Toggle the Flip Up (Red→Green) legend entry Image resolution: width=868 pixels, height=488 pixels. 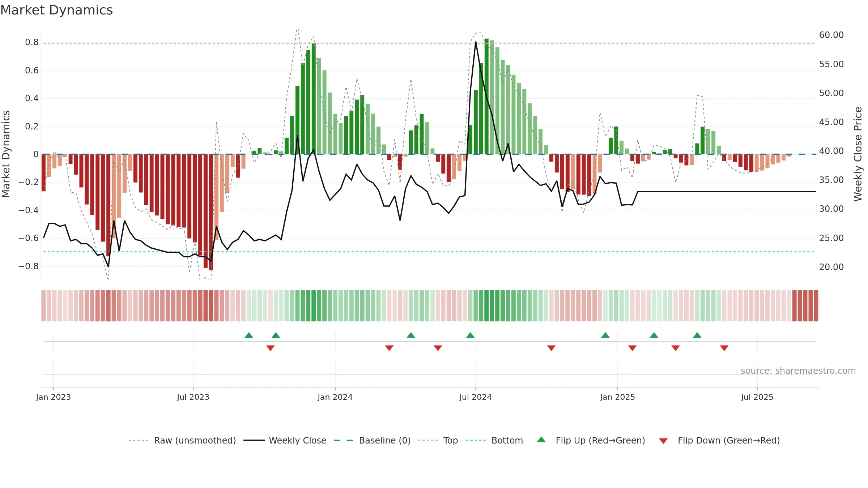click(x=591, y=440)
